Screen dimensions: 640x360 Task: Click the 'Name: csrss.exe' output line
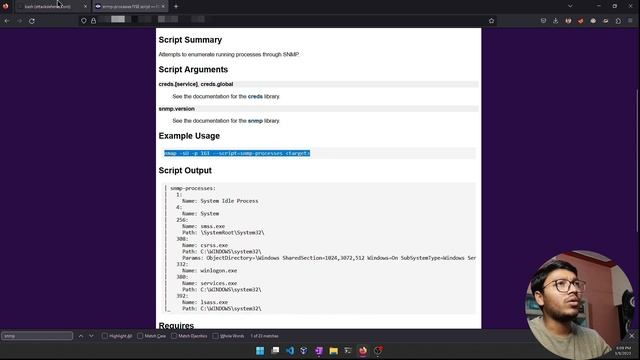(205, 245)
